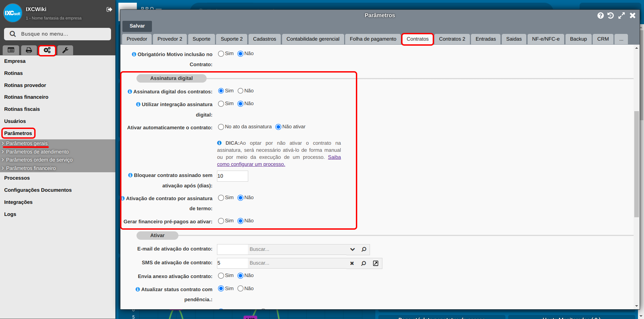This screenshot has width=644, height=319.
Task: Click info icon for Utilizar integração assinatura digital
Action: pyautogui.click(x=138, y=104)
